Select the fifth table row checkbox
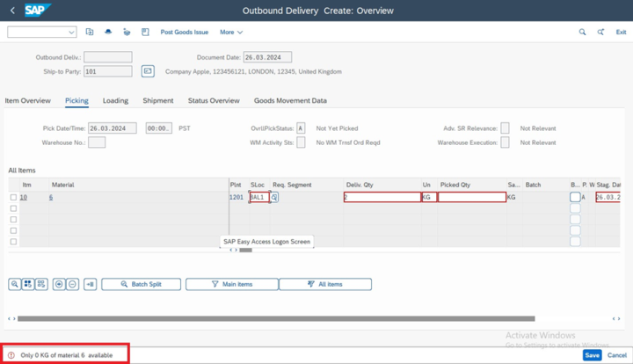 (13, 241)
